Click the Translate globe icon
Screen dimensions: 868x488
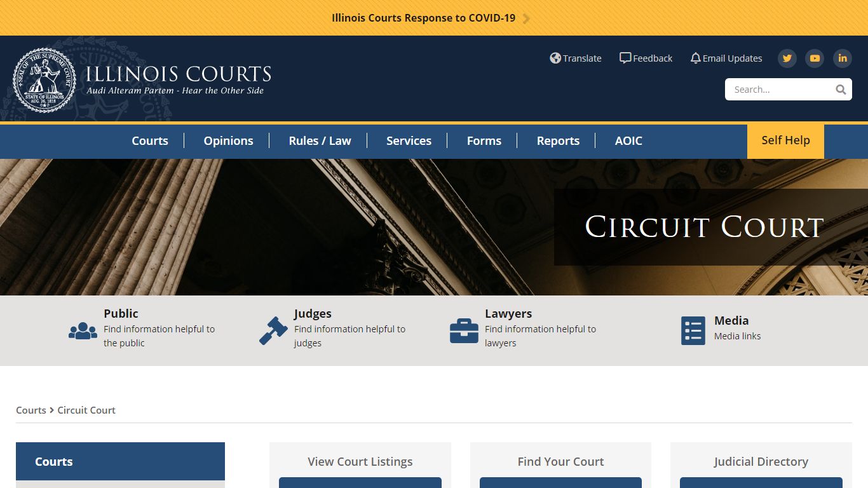pyautogui.click(x=555, y=58)
